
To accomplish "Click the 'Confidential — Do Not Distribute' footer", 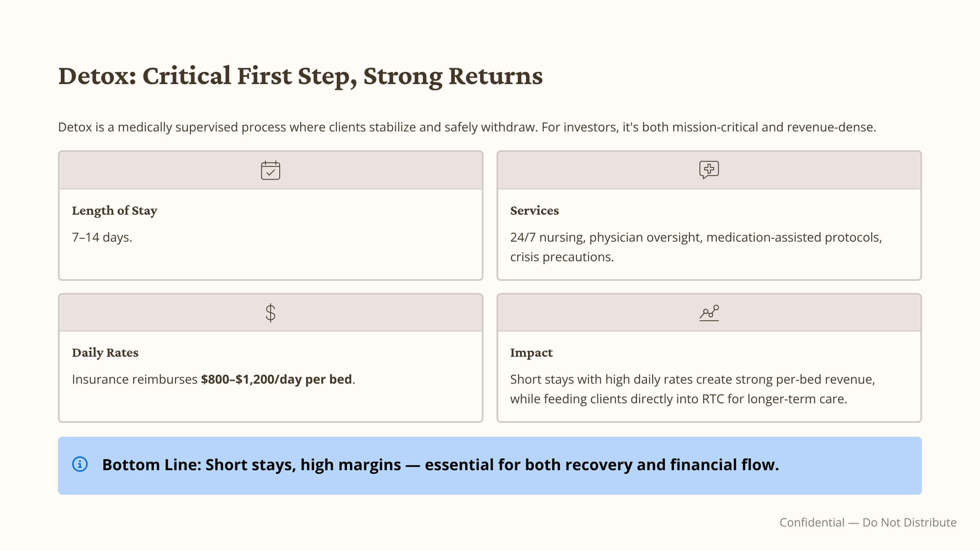I will (868, 522).
